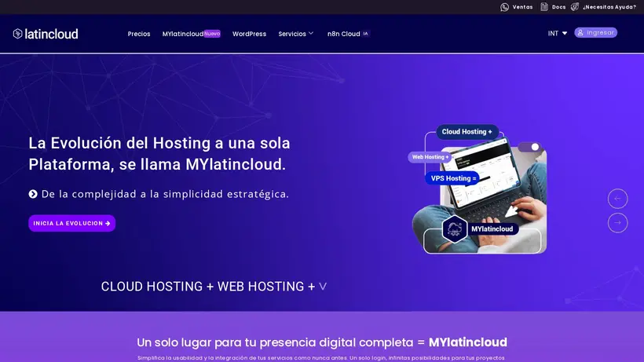This screenshot has width=644, height=362.
Task: Go to previous slide with left arrow
Action: pos(618,199)
